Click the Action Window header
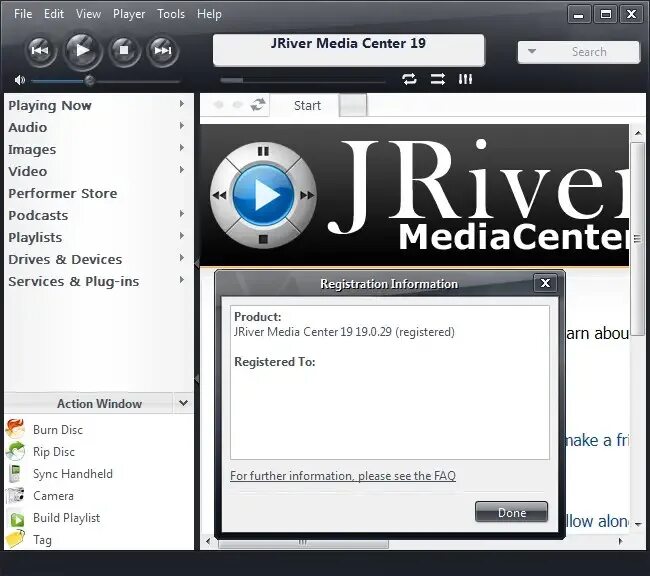This screenshot has width=650, height=576. point(99,403)
